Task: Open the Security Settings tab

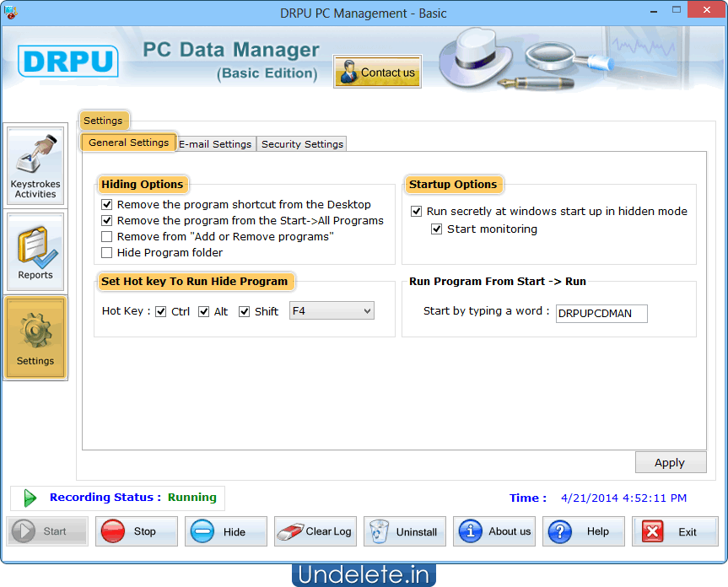Action: tap(302, 144)
